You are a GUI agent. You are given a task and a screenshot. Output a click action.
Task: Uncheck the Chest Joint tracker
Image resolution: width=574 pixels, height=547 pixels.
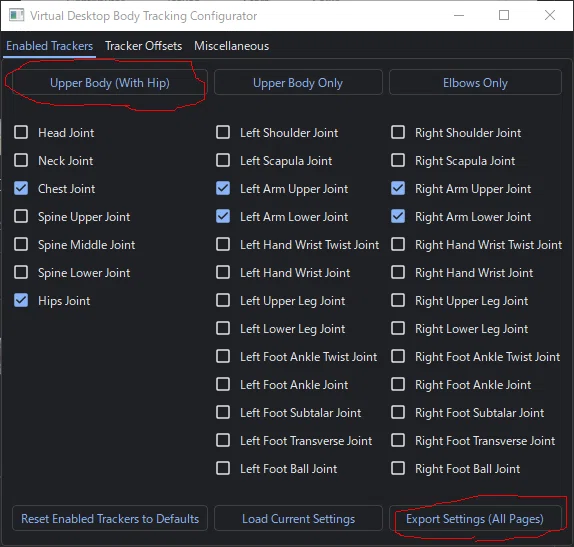click(21, 188)
